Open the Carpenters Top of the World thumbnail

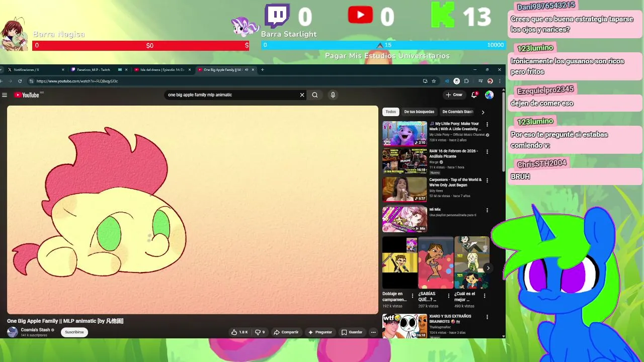(405, 190)
